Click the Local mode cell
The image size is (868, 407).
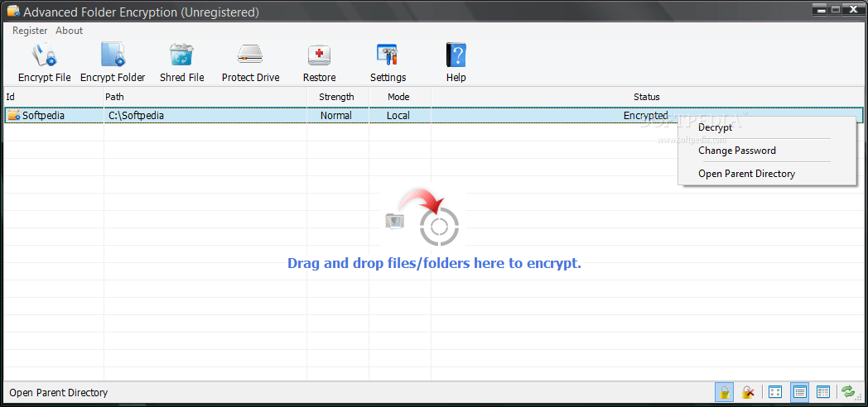click(398, 116)
